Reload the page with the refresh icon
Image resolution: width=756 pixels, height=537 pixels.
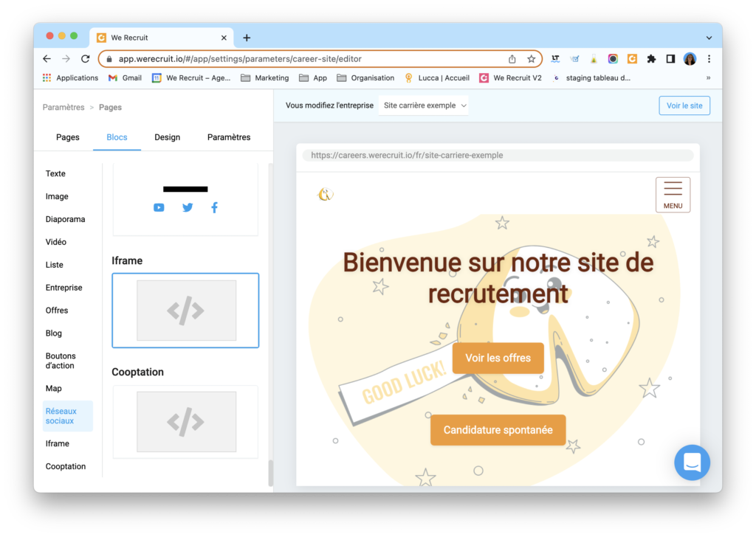(86, 59)
